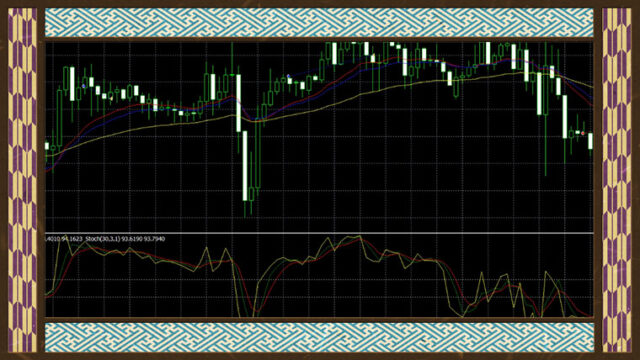The width and height of the screenshot is (640, 360).
Task: Click the top blue patterned banner
Action: click(319, 22)
